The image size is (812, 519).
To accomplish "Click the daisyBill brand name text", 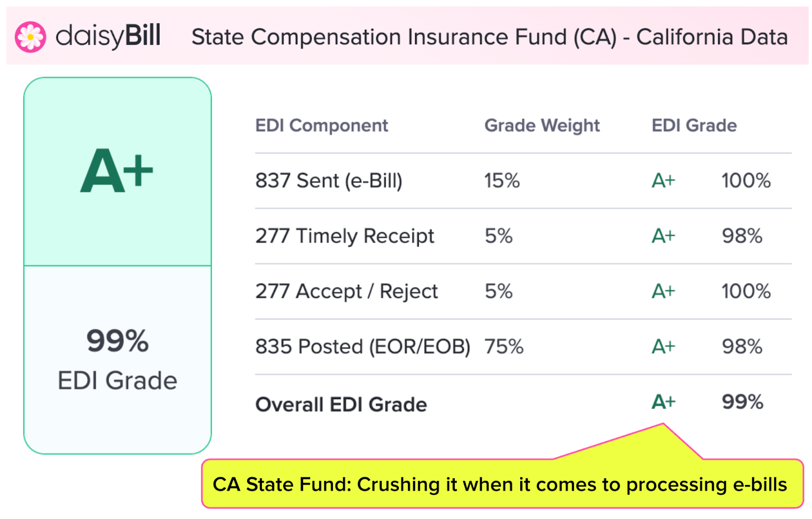I will 108,37.
